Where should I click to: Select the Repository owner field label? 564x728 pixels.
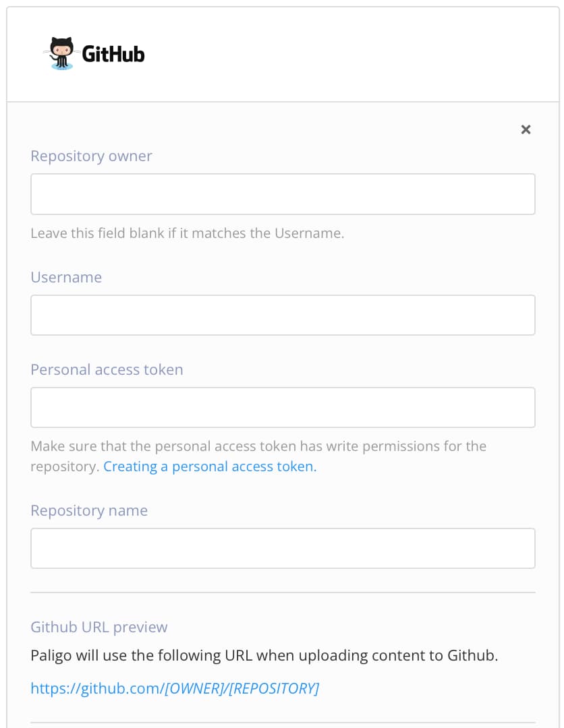click(91, 156)
